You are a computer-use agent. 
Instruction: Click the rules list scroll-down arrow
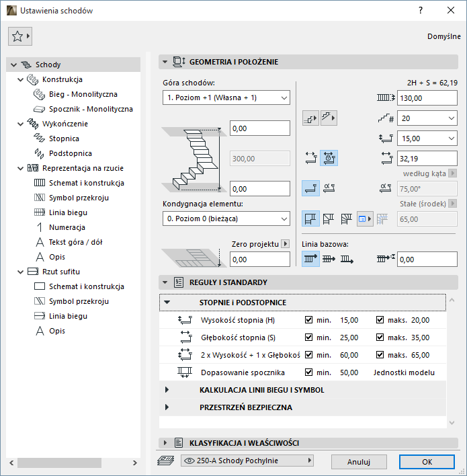(x=452, y=423)
